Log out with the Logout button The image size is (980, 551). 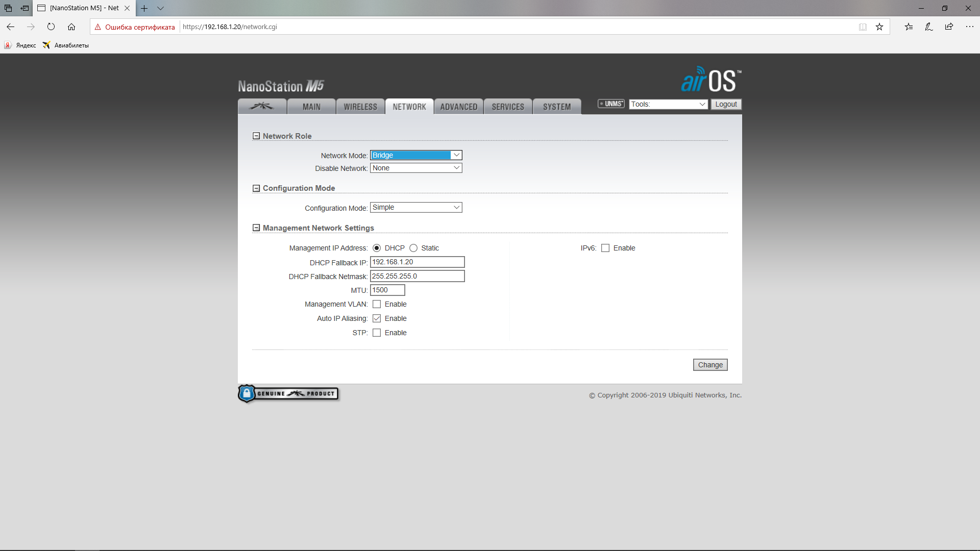pyautogui.click(x=726, y=104)
